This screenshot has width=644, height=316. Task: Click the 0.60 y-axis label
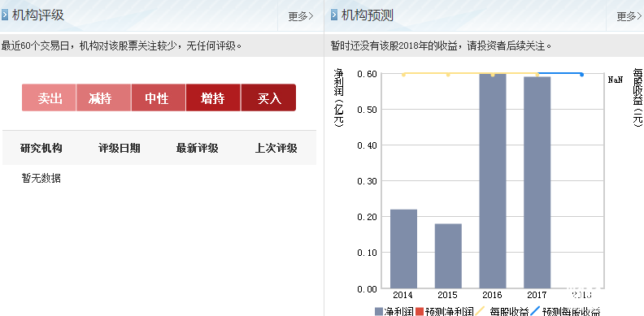368,74
